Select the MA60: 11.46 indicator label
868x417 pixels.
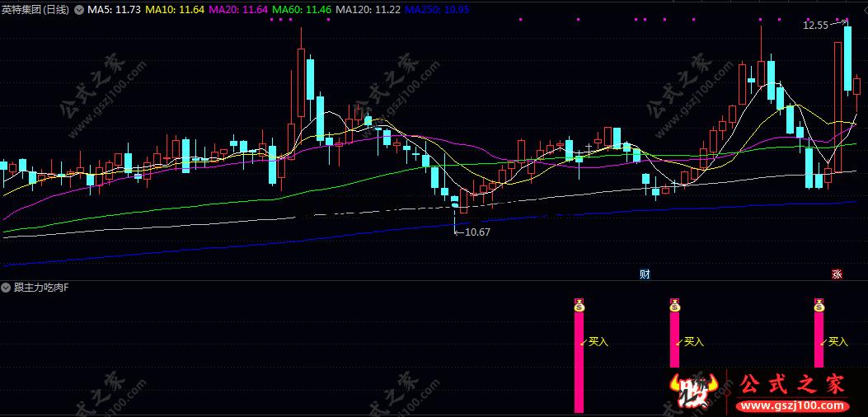click(303, 10)
